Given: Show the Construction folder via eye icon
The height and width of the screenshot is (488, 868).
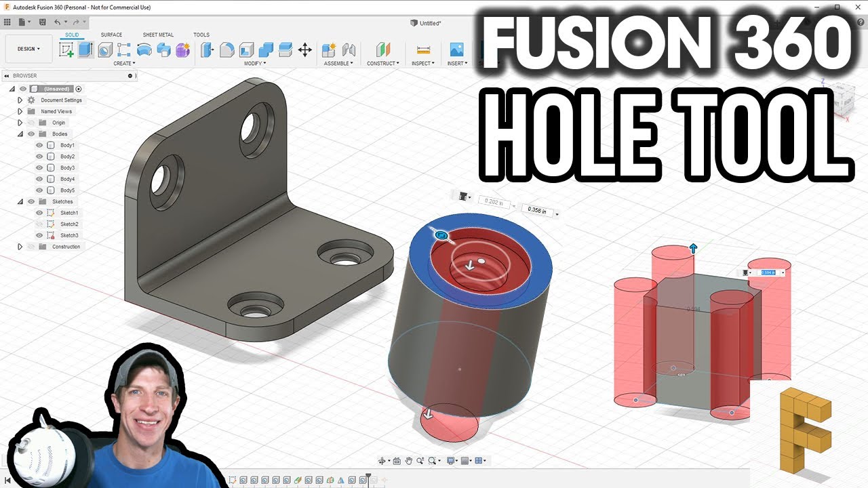Looking at the screenshot, I should point(31,247).
